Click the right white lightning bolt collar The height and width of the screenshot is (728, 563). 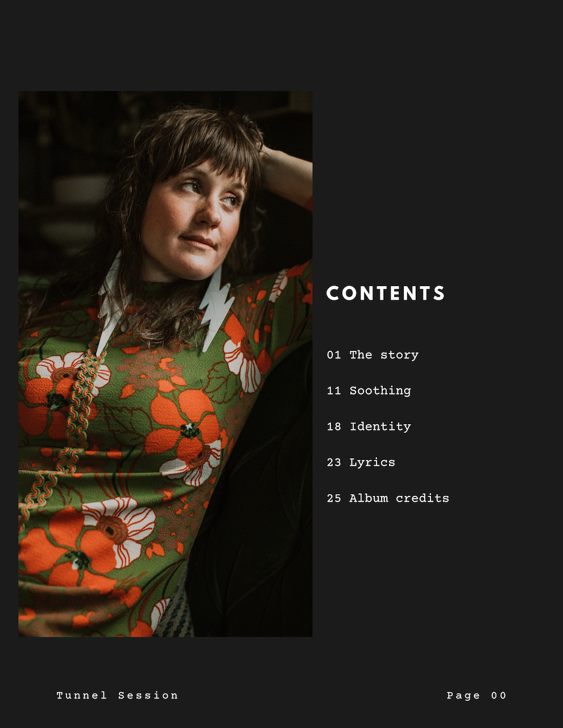pos(218,307)
